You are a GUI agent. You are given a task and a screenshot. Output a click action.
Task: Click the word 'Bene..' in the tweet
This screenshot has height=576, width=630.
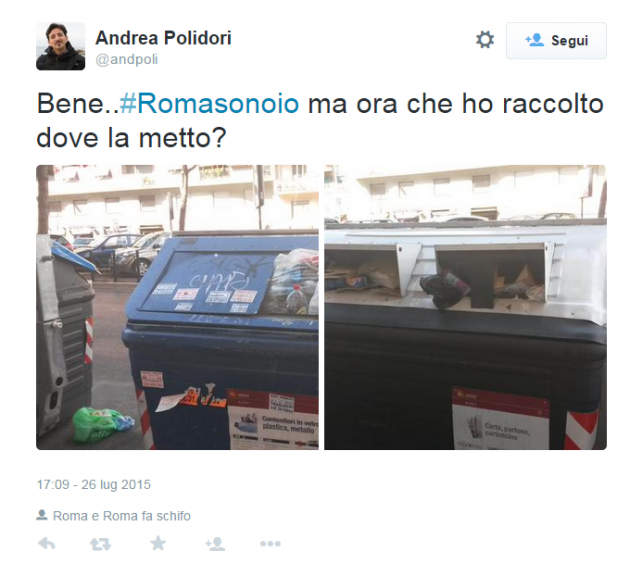click(x=78, y=104)
